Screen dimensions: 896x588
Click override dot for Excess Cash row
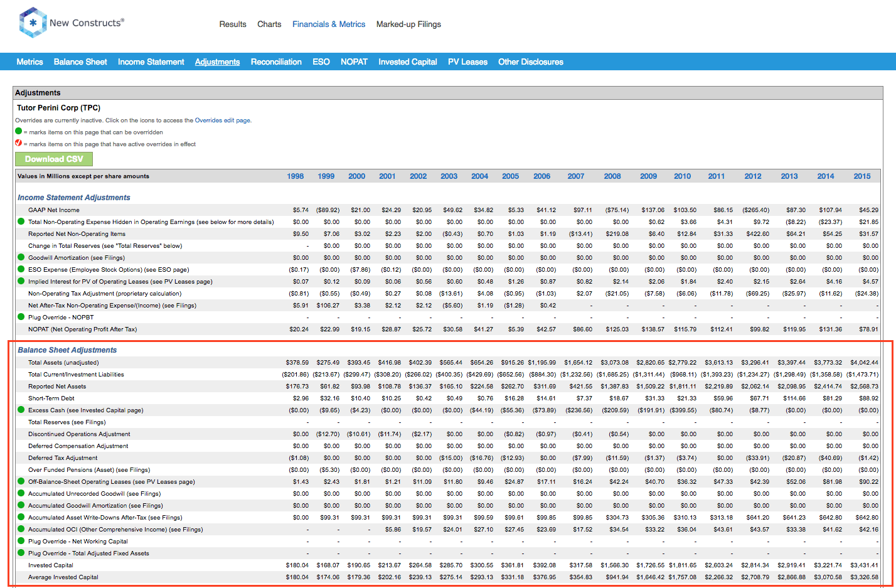21,410
